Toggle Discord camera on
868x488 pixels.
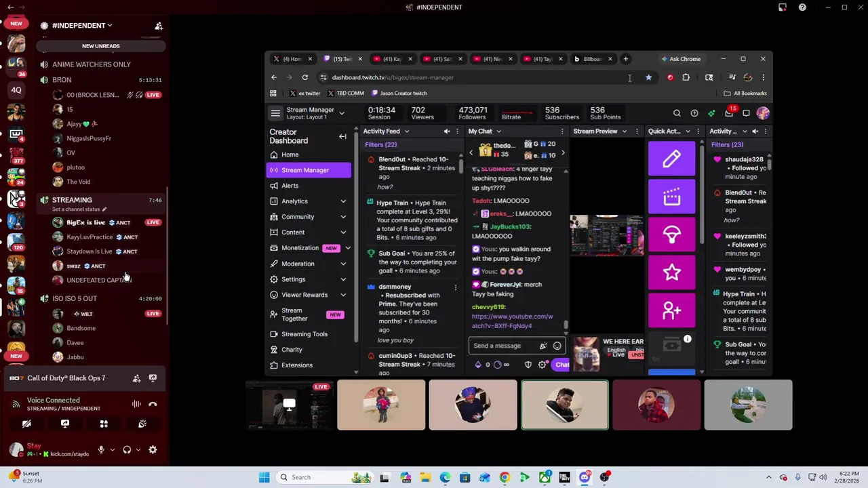pos(26,424)
